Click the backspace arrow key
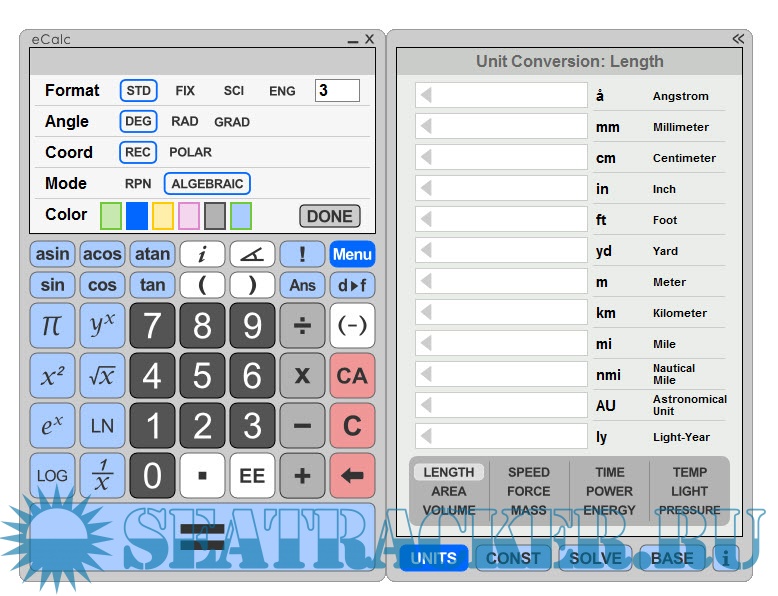The height and width of the screenshot is (596, 778). coord(352,476)
